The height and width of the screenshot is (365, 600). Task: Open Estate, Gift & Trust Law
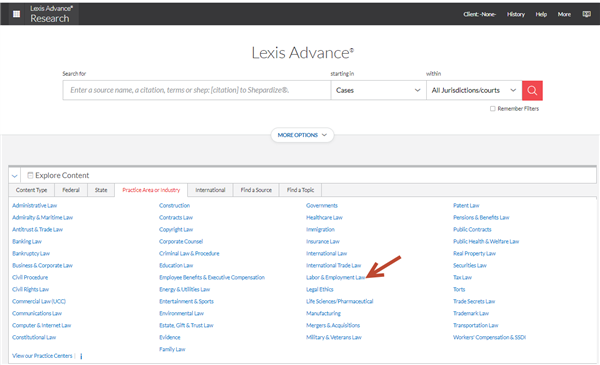(186, 325)
